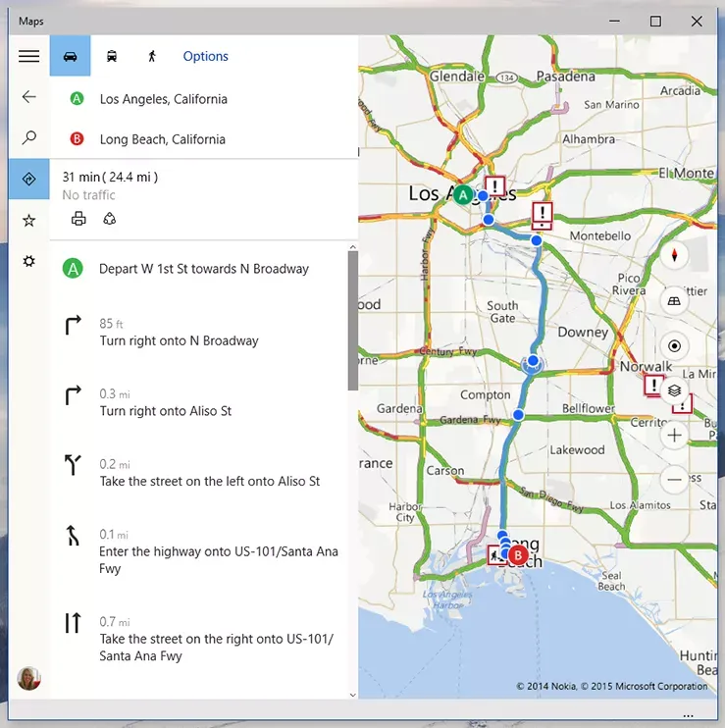Viewport: 725px width, 728px height.
Task: Click the Compton label on map
Action: (x=485, y=394)
